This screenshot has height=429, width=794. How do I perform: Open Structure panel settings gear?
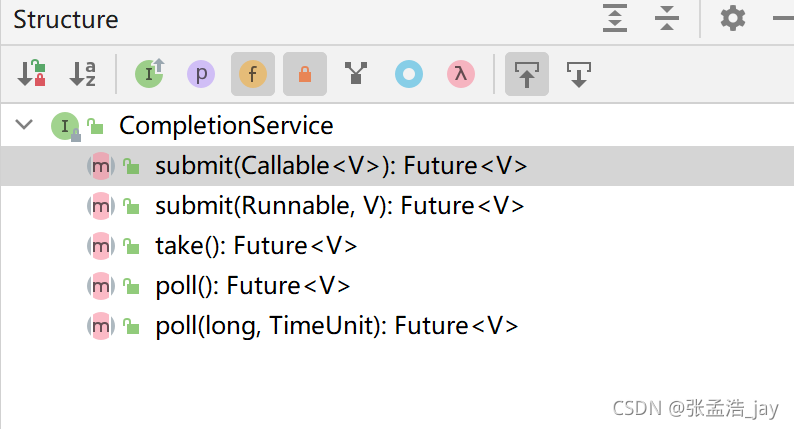coord(733,18)
